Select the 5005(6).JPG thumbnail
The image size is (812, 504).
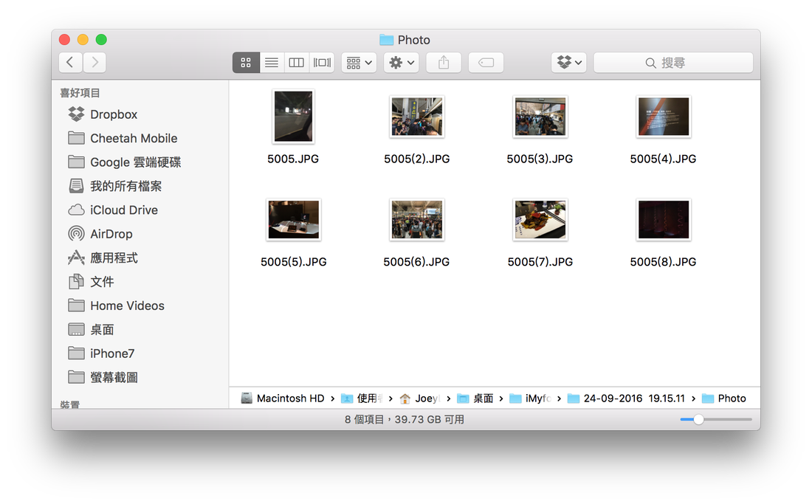417,219
